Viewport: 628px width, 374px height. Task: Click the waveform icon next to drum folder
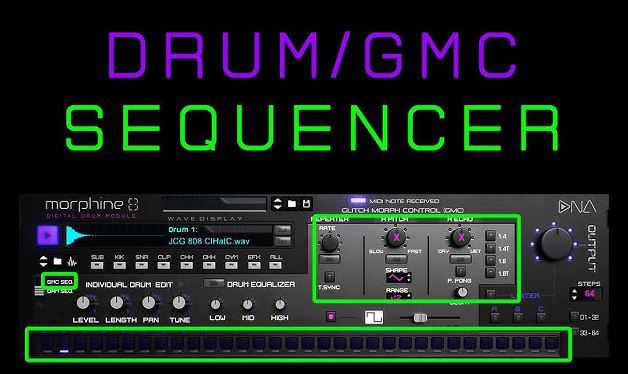[72, 262]
